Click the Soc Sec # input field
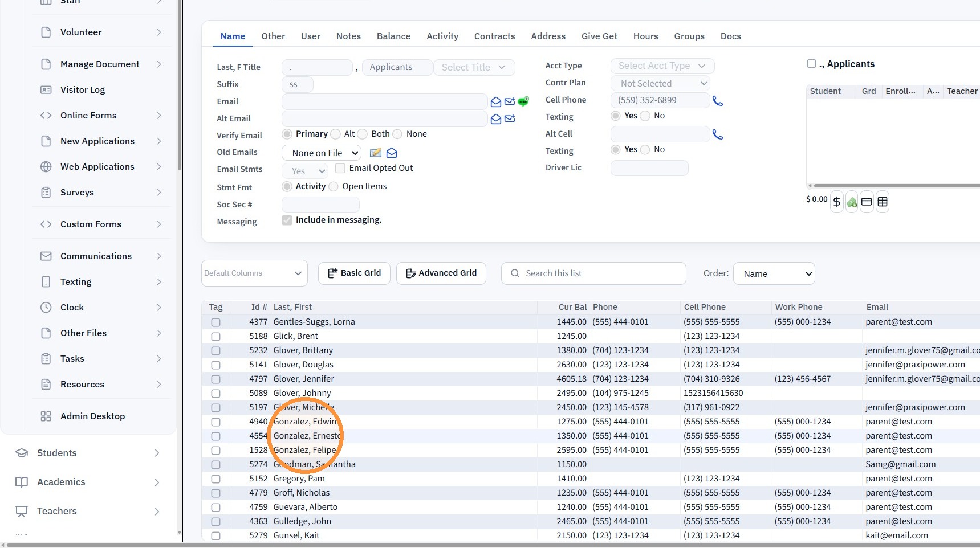 pyautogui.click(x=320, y=205)
